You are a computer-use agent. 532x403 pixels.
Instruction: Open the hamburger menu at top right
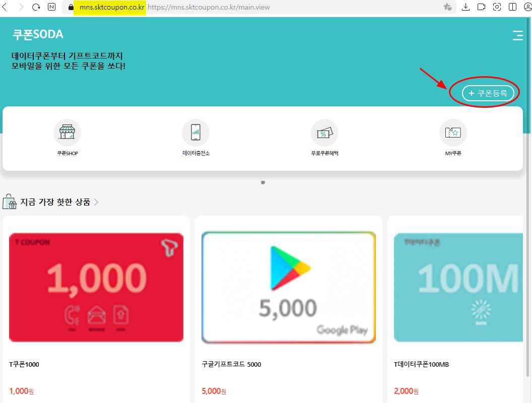coord(518,35)
